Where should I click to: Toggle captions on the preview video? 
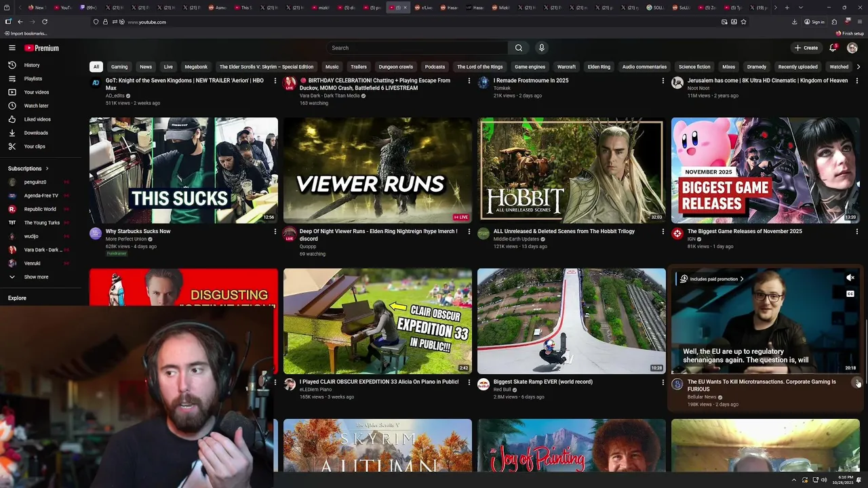tap(850, 294)
